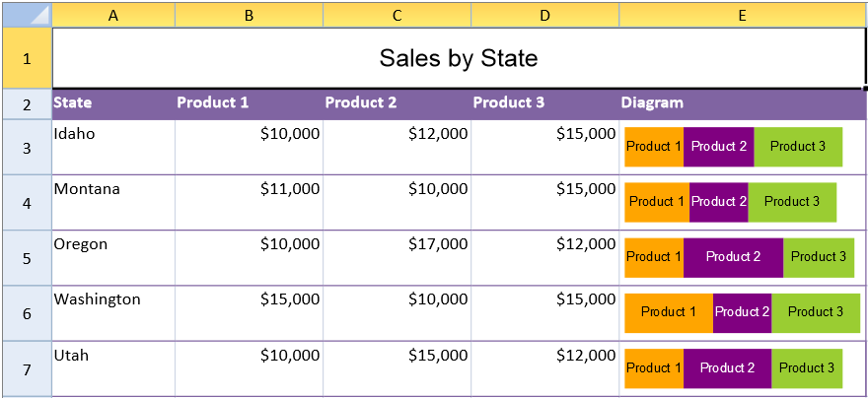Image resolution: width=868 pixels, height=398 pixels.
Task: Select Utah's $12,000 Product 3 cell
Action: (545, 368)
